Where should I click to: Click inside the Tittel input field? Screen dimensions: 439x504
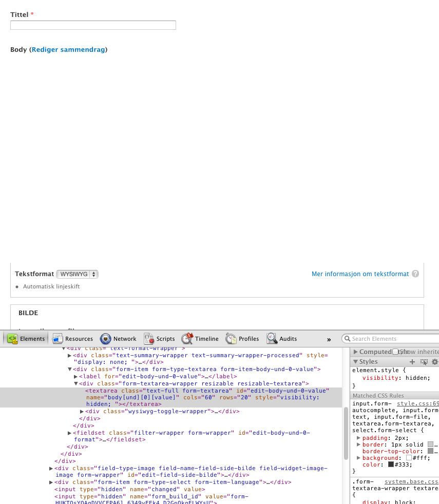pyautogui.click(x=92, y=25)
